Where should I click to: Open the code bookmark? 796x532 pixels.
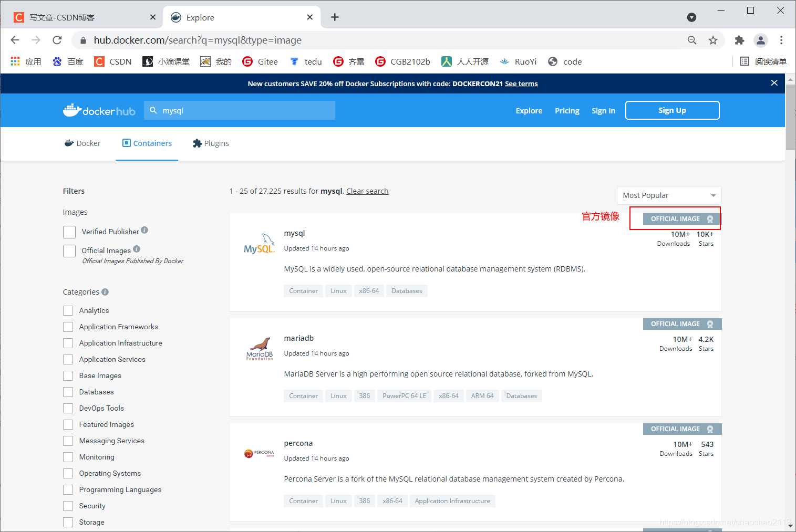565,61
